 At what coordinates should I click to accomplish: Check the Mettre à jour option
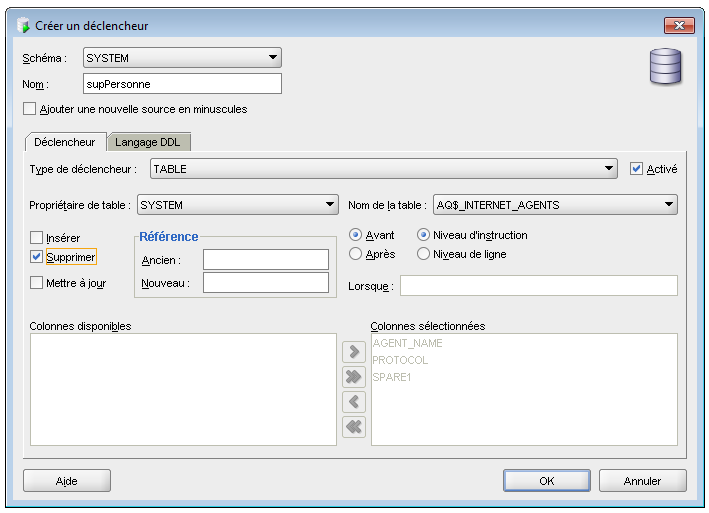[x=37, y=283]
